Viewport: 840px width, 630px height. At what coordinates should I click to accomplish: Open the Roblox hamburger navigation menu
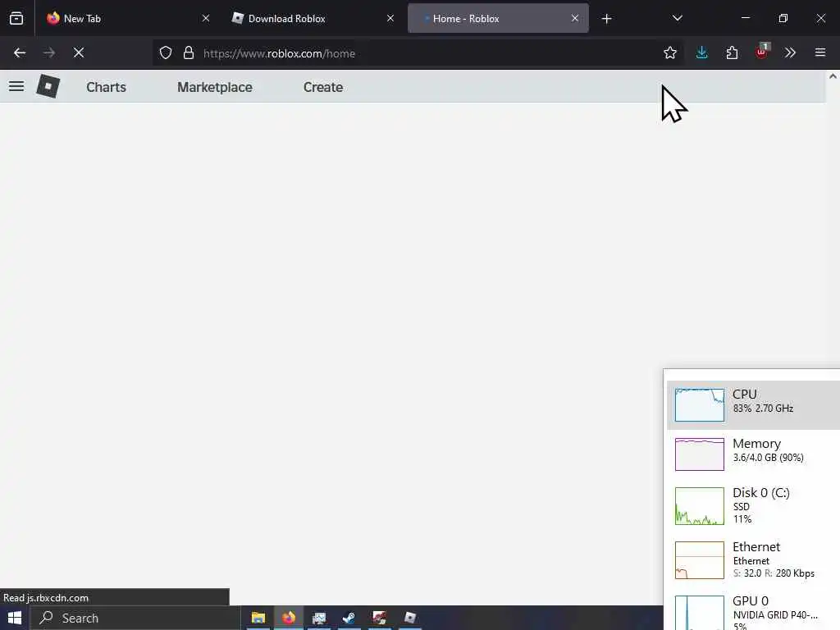[16, 86]
